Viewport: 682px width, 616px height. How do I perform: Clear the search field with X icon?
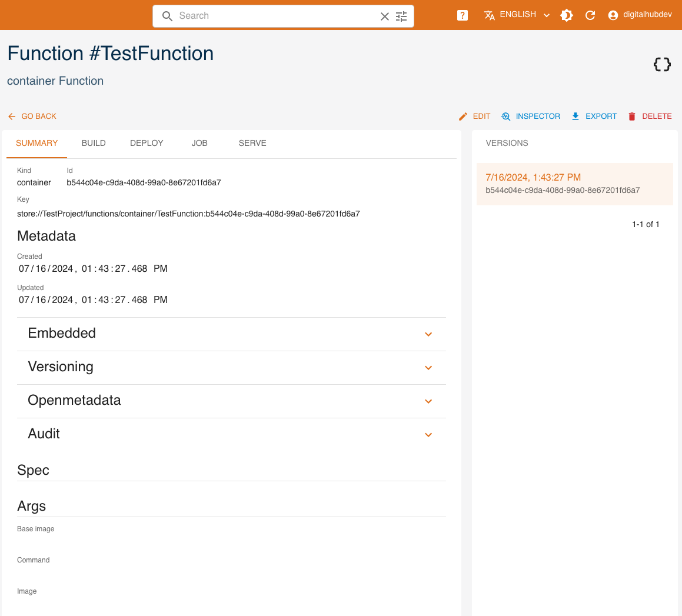385,16
